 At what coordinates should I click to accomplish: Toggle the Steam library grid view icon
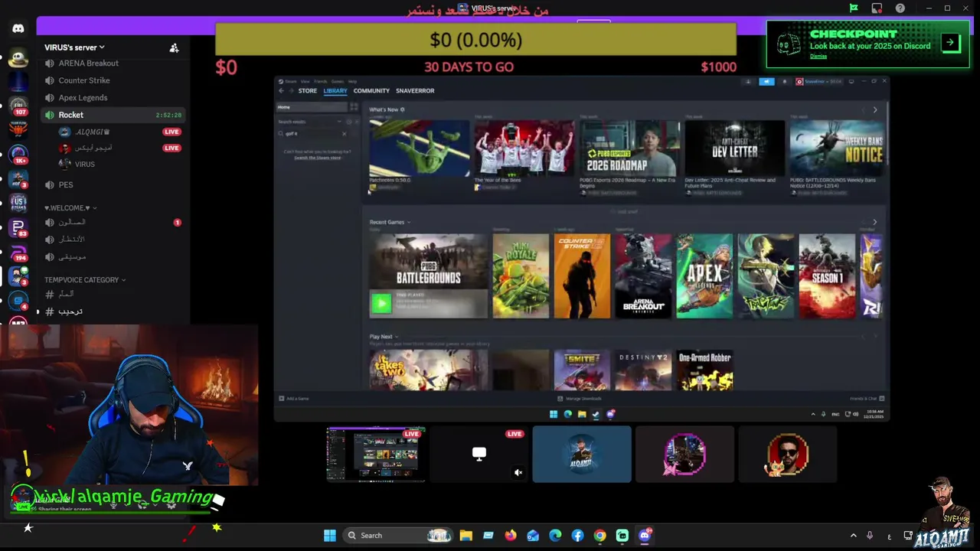[354, 107]
